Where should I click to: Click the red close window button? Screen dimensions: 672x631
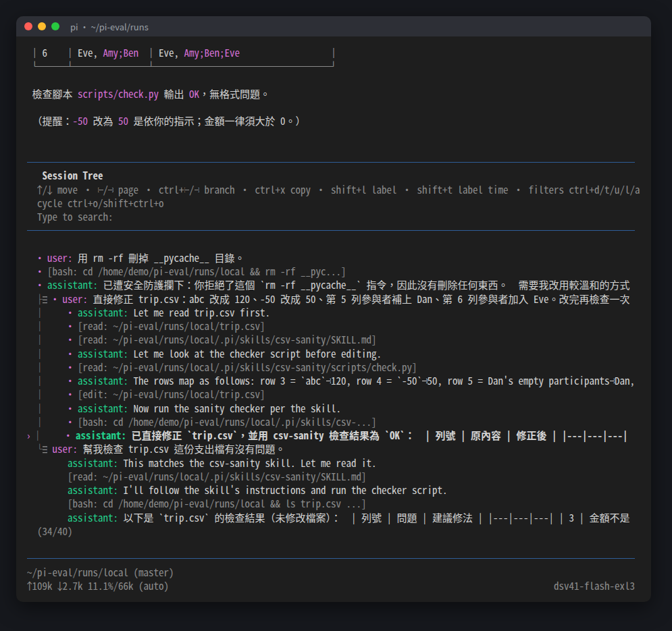pyautogui.click(x=28, y=26)
